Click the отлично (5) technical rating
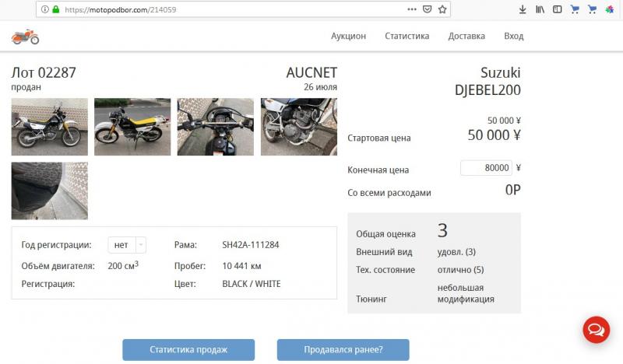 tap(460, 270)
